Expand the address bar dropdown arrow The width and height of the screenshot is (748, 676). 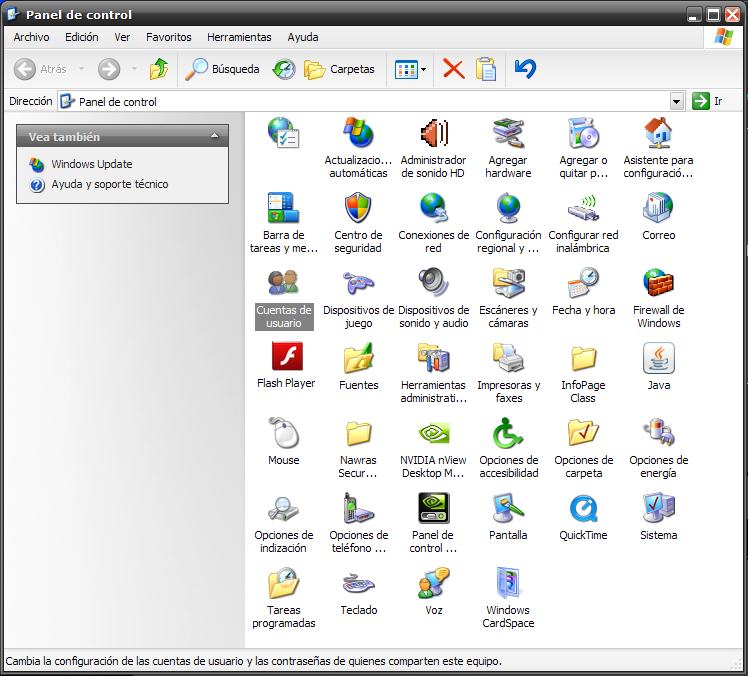(676, 101)
